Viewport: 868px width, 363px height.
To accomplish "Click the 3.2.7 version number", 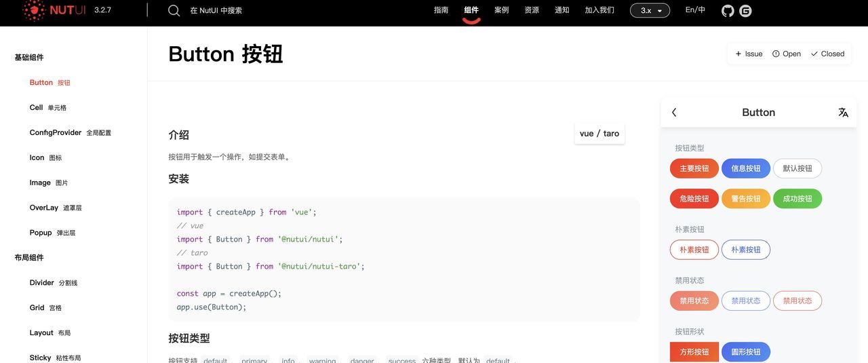I will (x=103, y=10).
